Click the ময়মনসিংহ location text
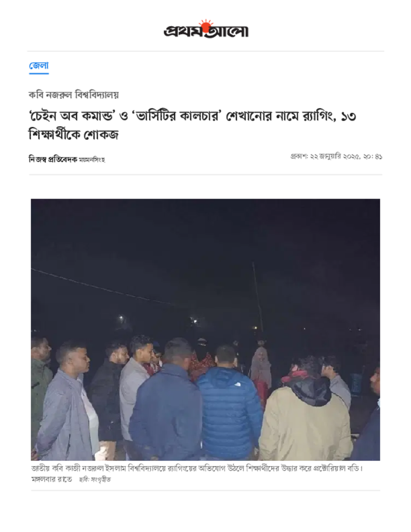The image size is (411, 532). [x=92, y=159]
